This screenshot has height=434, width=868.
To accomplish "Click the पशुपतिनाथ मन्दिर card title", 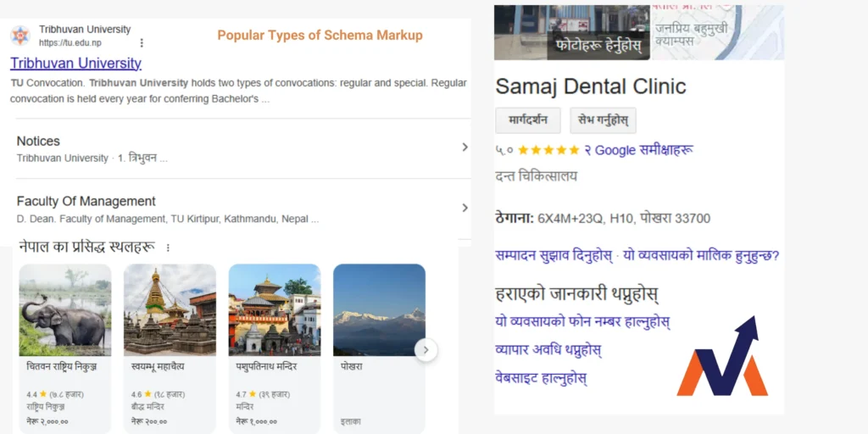I will point(266,366).
